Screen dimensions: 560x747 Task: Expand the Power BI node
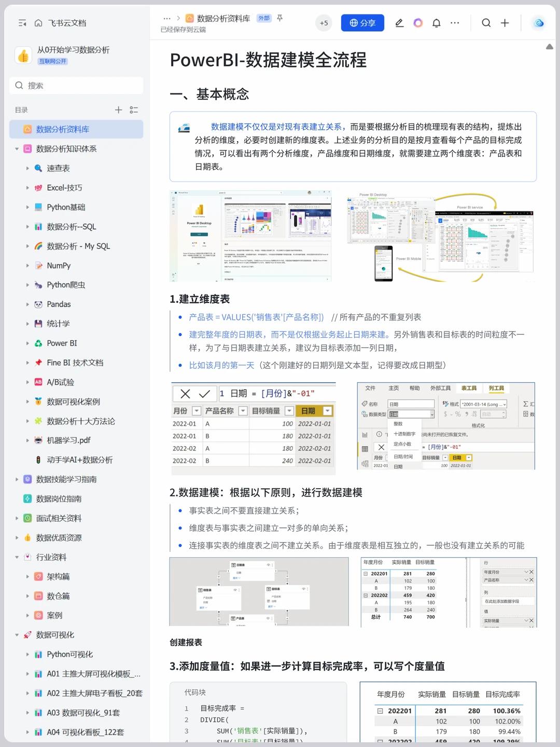tap(28, 343)
